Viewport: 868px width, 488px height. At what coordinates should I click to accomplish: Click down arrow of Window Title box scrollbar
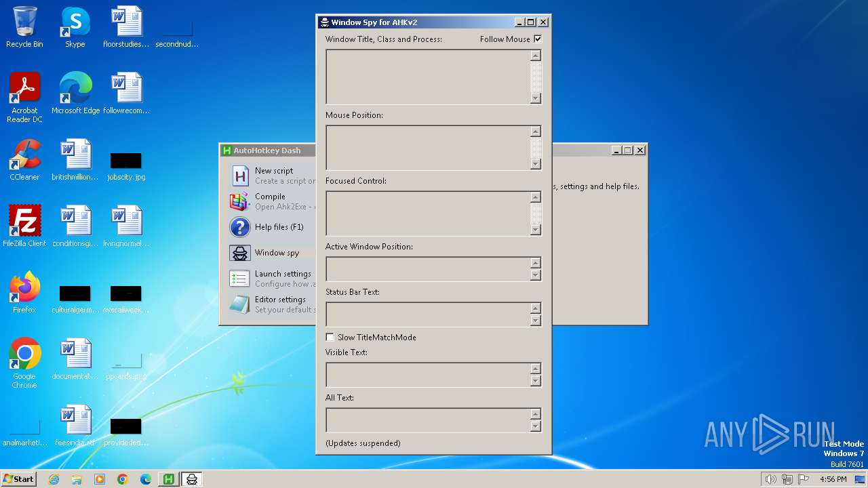click(536, 98)
